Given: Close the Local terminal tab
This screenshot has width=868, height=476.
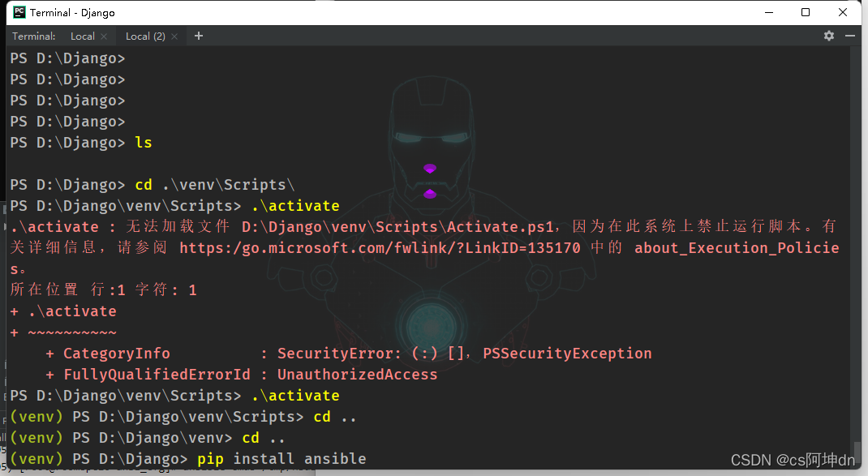Looking at the screenshot, I should (x=104, y=36).
